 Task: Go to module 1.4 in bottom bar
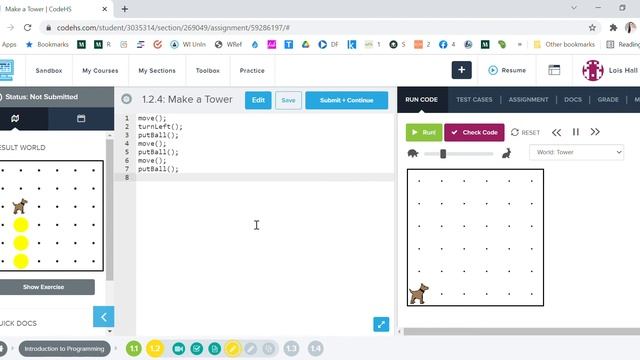(x=316, y=349)
